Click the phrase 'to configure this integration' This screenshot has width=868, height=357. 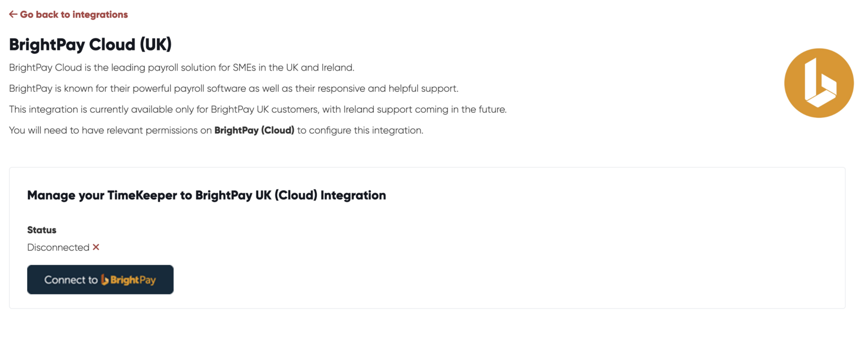click(360, 130)
